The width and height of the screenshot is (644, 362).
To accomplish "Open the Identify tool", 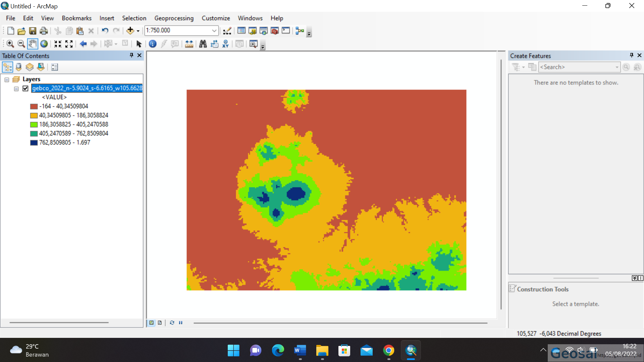I will (x=153, y=44).
